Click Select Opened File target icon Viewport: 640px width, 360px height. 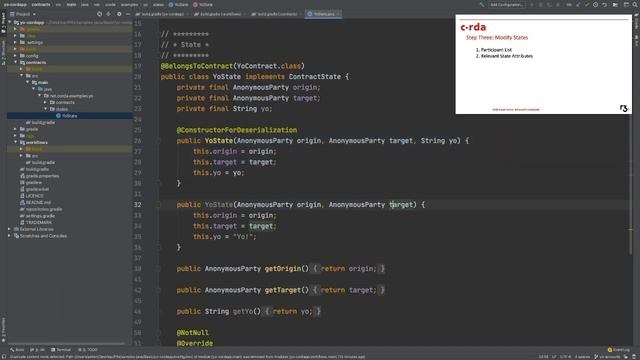[x=99, y=14]
